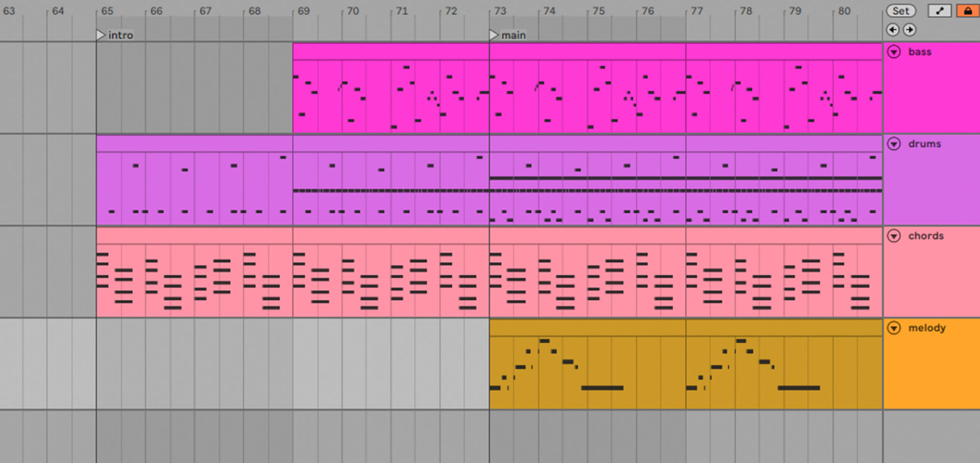The width and height of the screenshot is (980, 463).
Task: Click the previous-locator left arrow icon
Action: pyautogui.click(x=893, y=30)
